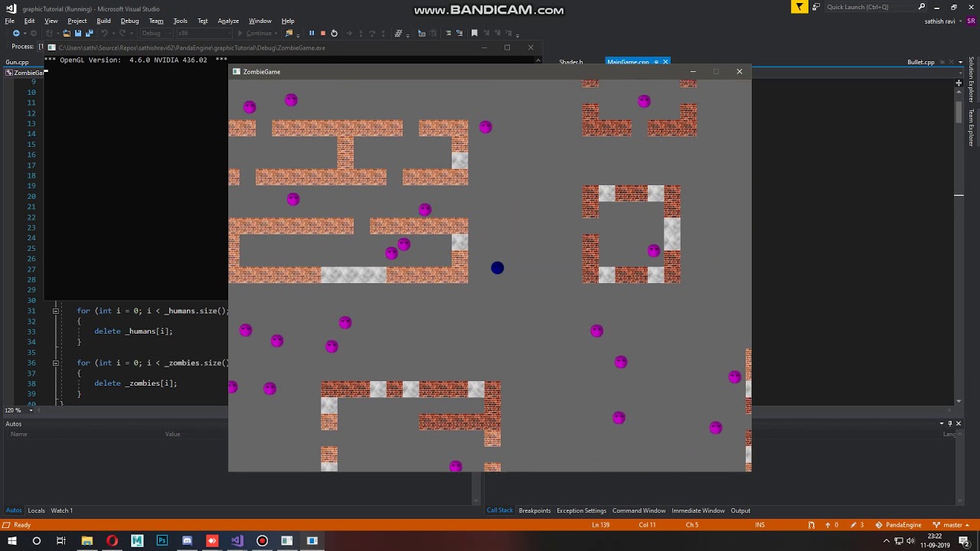This screenshot has height=551, width=980.
Task: Open the Windows notification center icon
Action: tap(965, 541)
